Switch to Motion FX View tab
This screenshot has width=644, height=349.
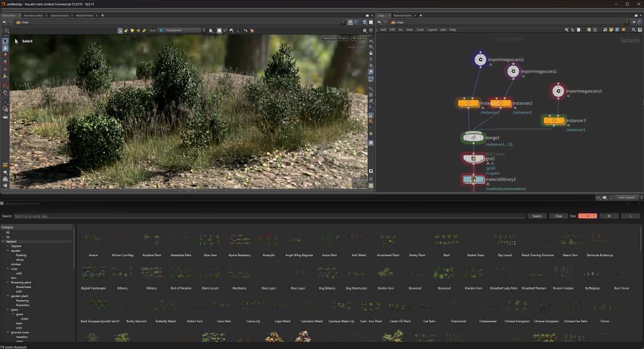(86, 16)
